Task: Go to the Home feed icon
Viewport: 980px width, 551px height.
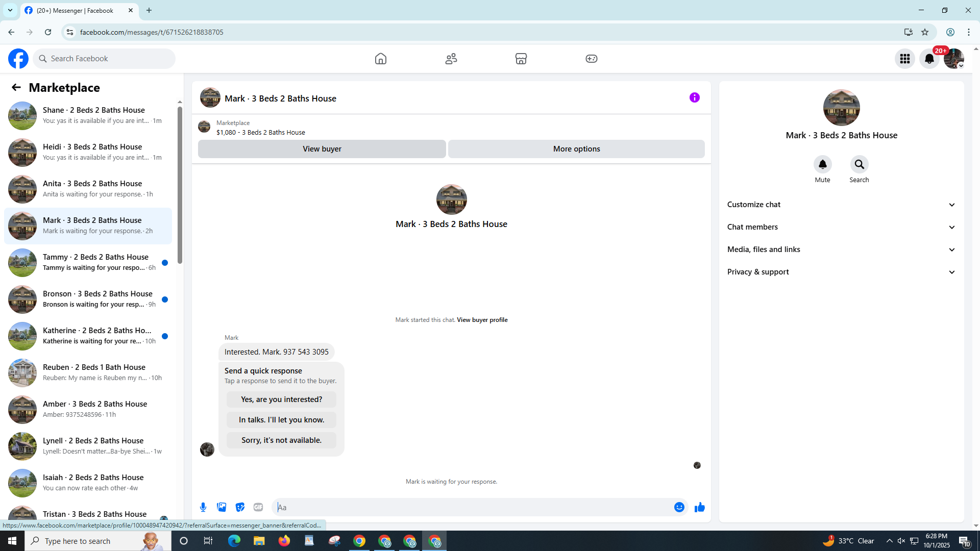Action: pos(381,59)
